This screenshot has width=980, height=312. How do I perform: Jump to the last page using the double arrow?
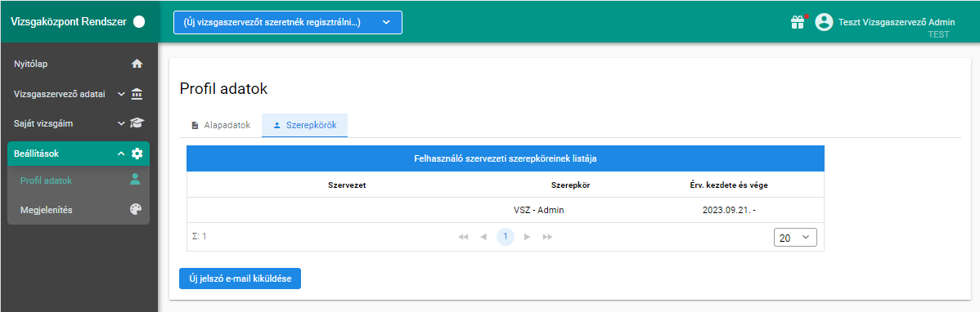547,237
